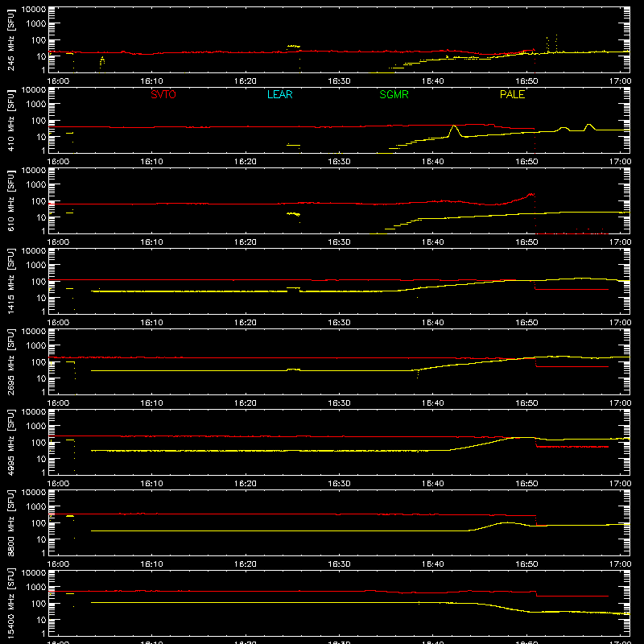Click the 17:00 time label under the 1415 MHz panel
The image size is (644, 644).
point(620,323)
